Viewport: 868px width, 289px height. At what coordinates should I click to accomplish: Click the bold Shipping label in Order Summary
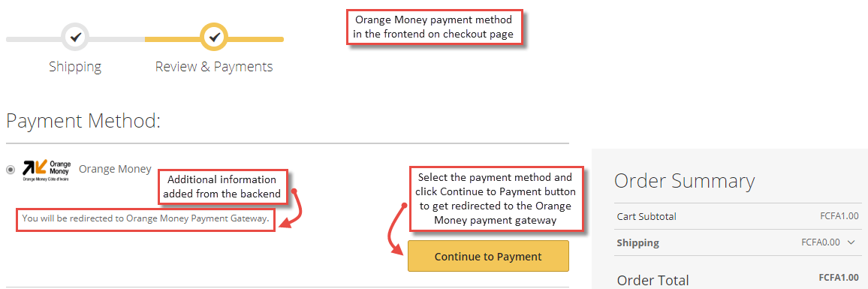pos(637,242)
